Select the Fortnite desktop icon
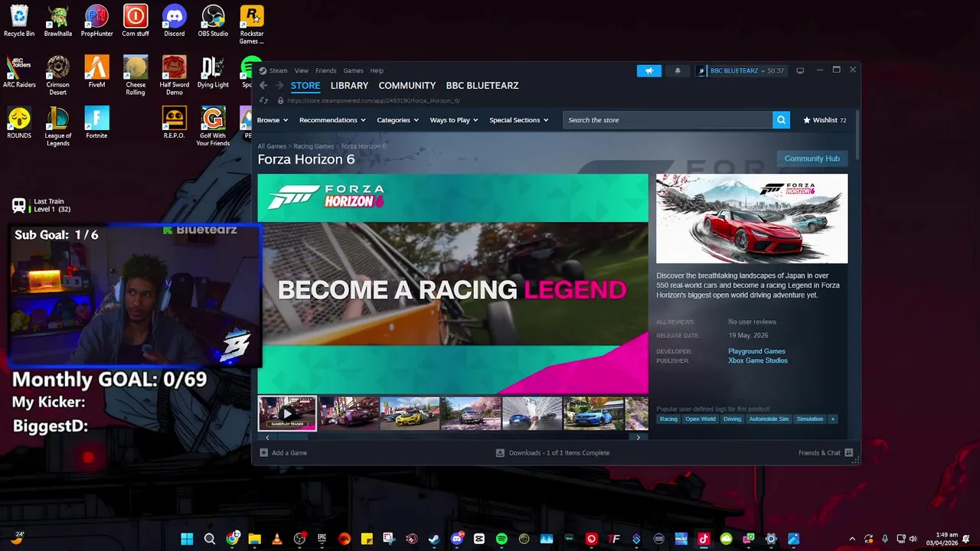 [96, 122]
